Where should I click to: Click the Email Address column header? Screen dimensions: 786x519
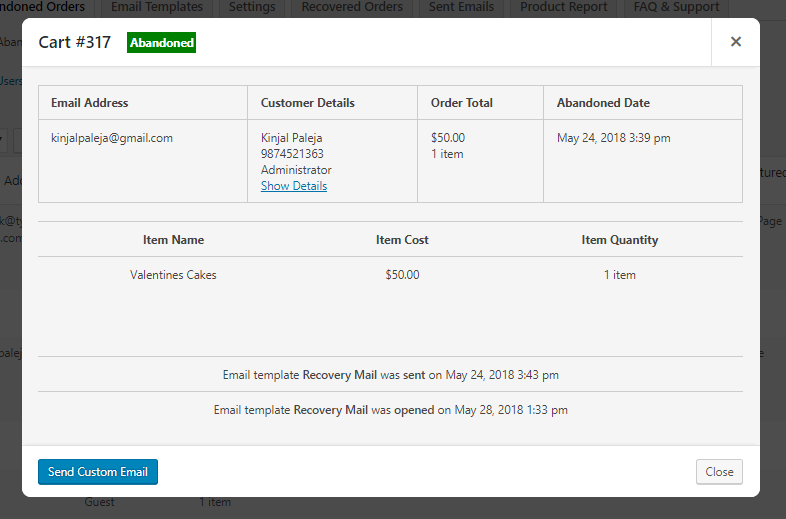(x=90, y=103)
